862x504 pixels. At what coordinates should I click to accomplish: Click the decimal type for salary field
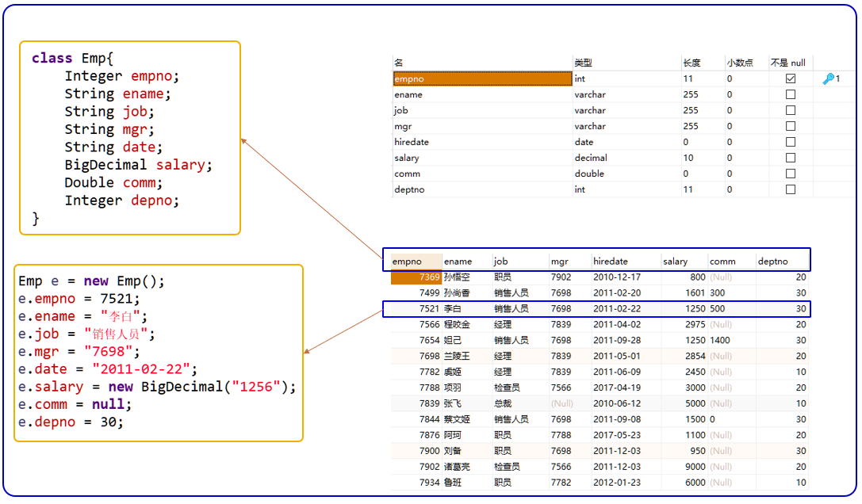(591, 158)
